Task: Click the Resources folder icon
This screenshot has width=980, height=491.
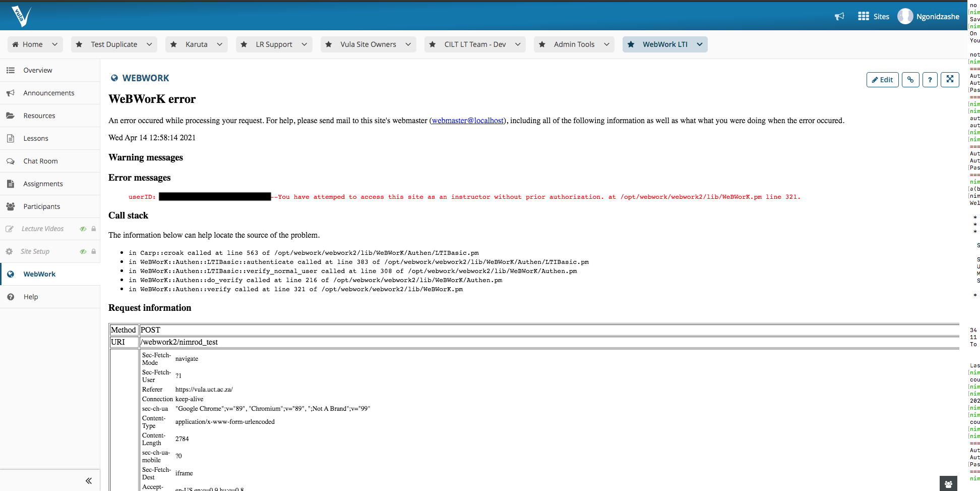Action: (x=10, y=116)
